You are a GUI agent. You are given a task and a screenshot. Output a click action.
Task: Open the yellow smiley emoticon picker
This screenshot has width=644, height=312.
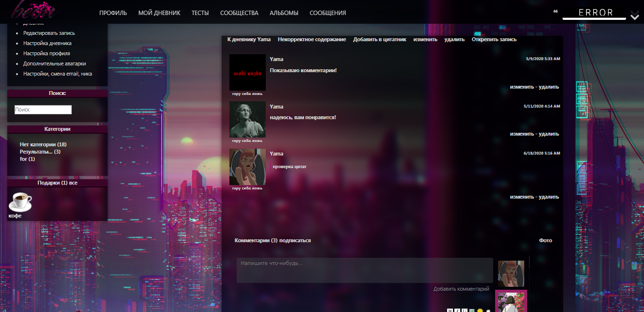click(x=480, y=311)
